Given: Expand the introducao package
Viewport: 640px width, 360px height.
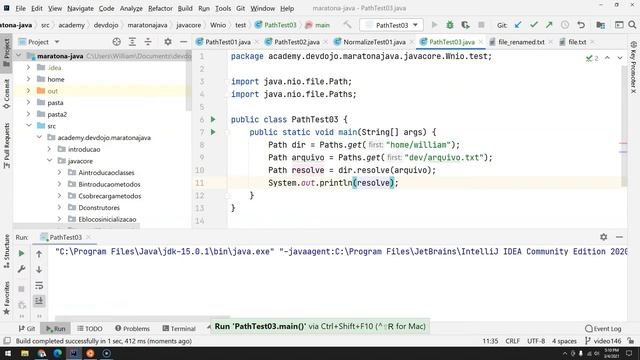Looking at the screenshot, I should coord(49,149).
